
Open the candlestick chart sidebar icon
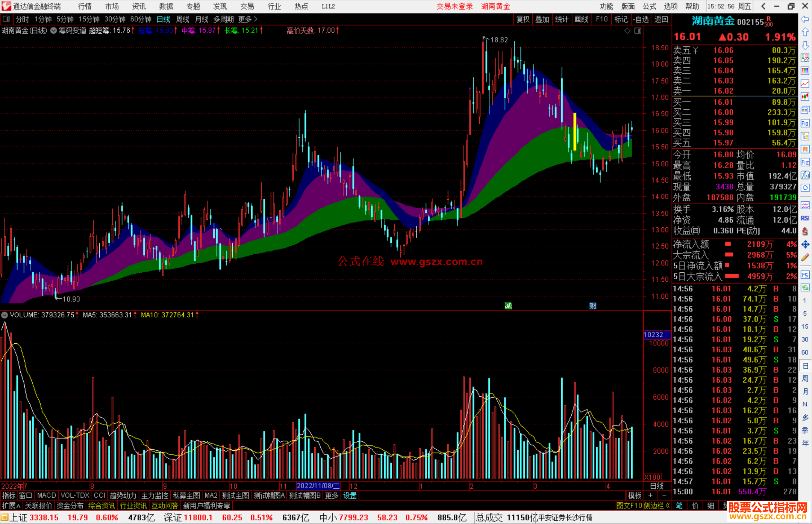pos(805,97)
